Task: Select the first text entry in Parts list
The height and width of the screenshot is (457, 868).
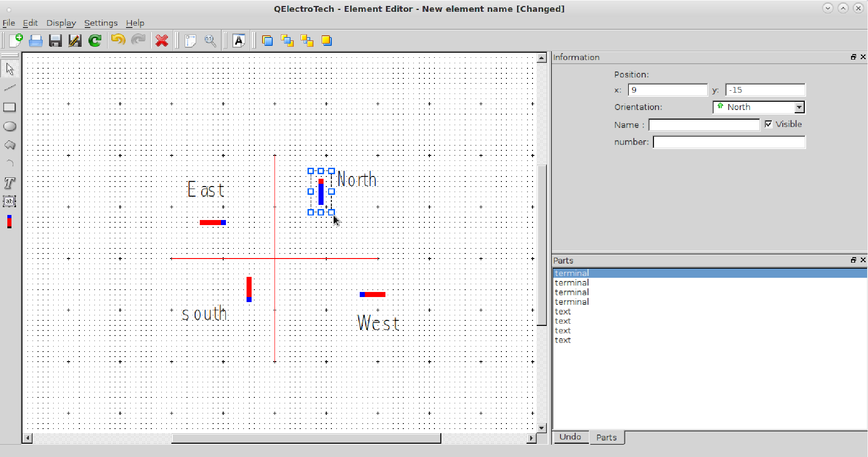Action: point(563,312)
